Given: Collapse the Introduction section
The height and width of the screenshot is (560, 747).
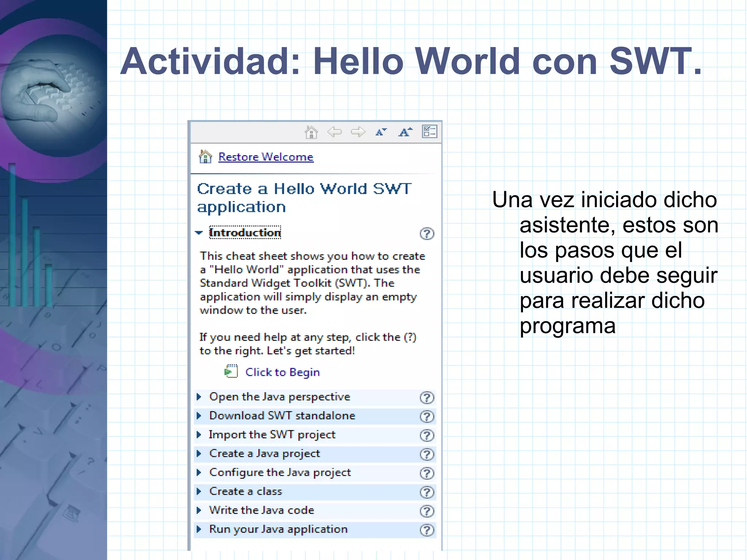Looking at the screenshot, I should pyautogui.click(x=199, y=233).
